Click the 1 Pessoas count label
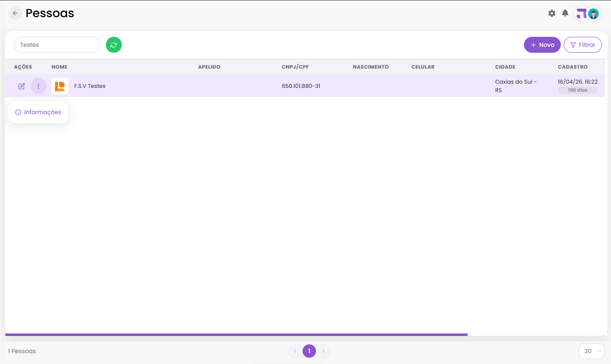The height and width of the screenshot is (364, 611). [22, 351]
